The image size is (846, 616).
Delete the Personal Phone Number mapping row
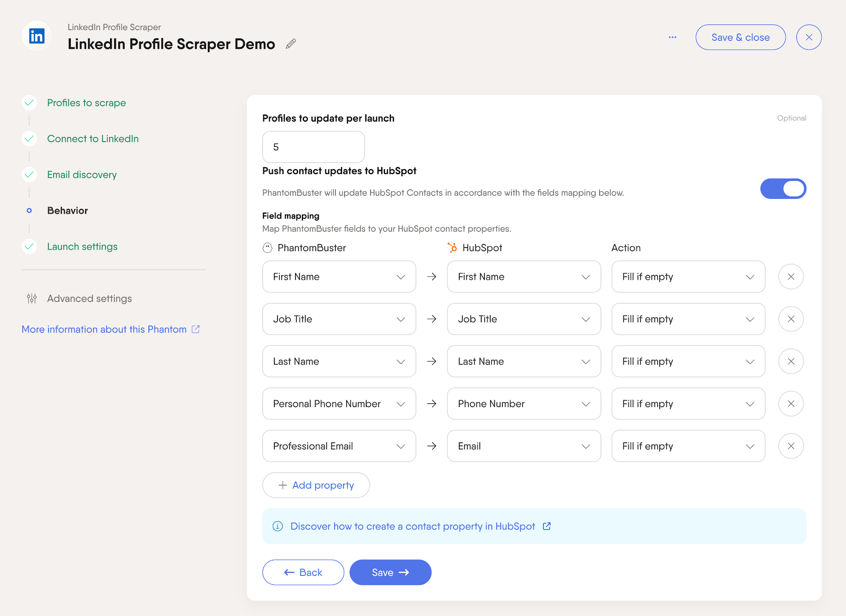[791, 403]
